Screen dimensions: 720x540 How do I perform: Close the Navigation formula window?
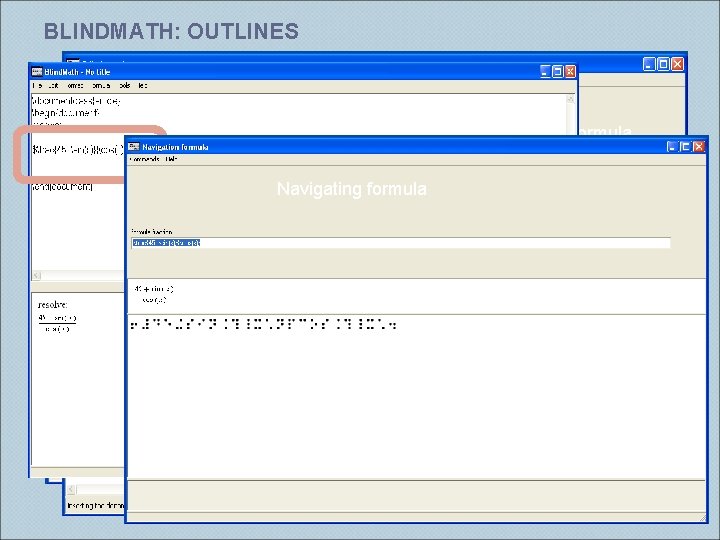[x=698, y=146]
